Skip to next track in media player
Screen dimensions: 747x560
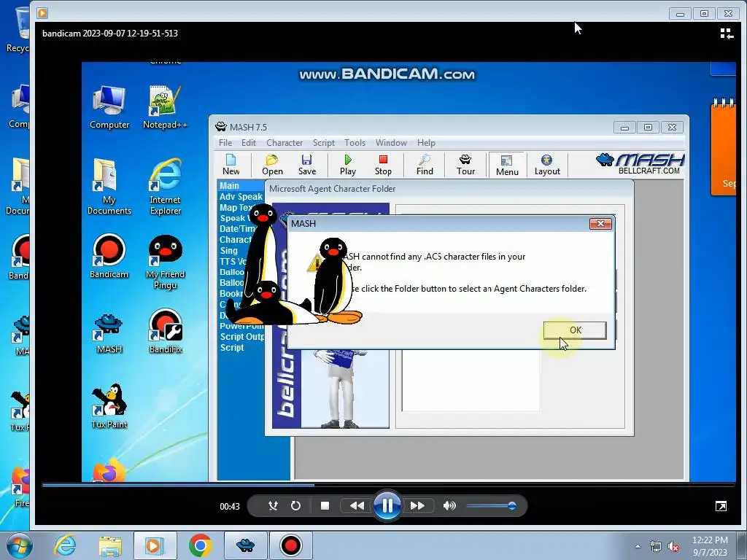point(417,506)
